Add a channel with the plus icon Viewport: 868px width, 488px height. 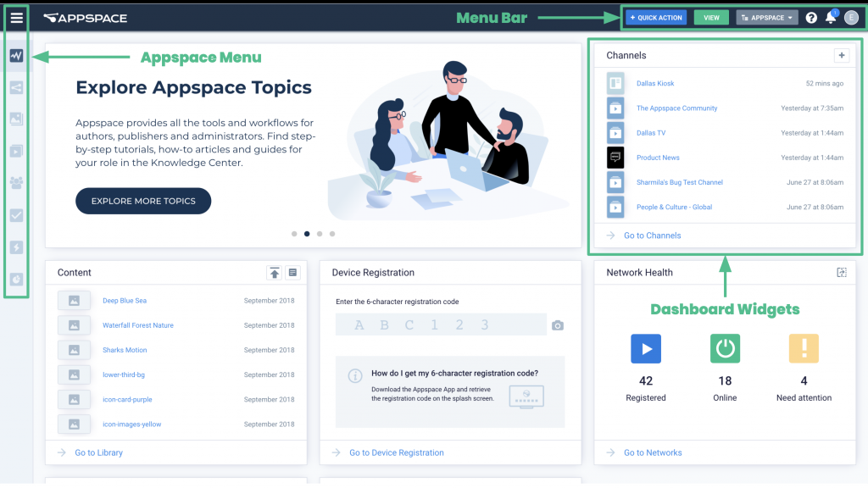coord(842,55)
